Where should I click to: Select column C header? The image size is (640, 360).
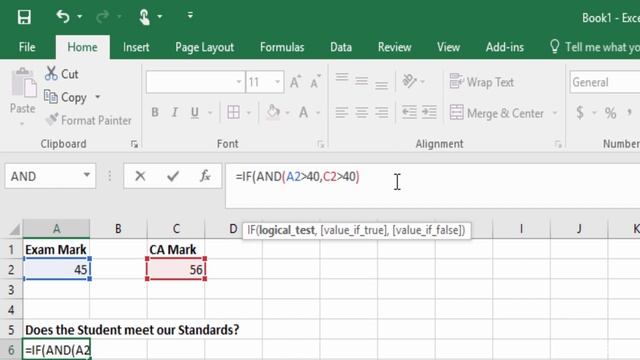point(176,229)
